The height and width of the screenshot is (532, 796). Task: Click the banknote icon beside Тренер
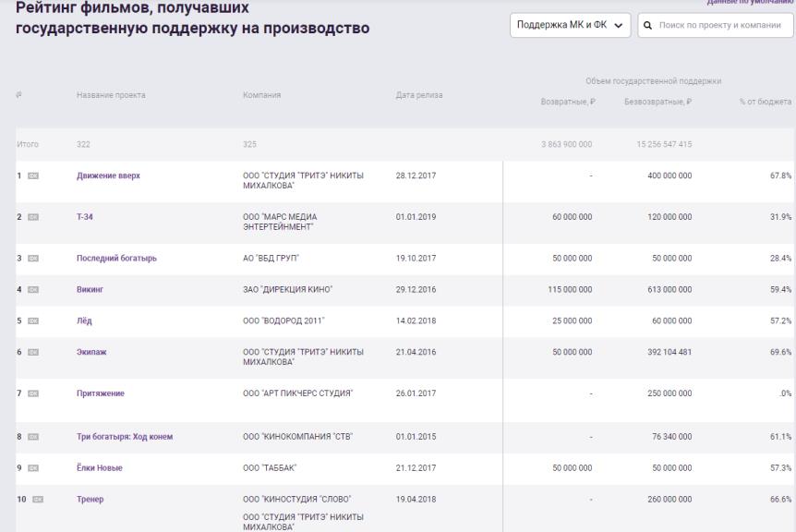click(x=38, y=500)
